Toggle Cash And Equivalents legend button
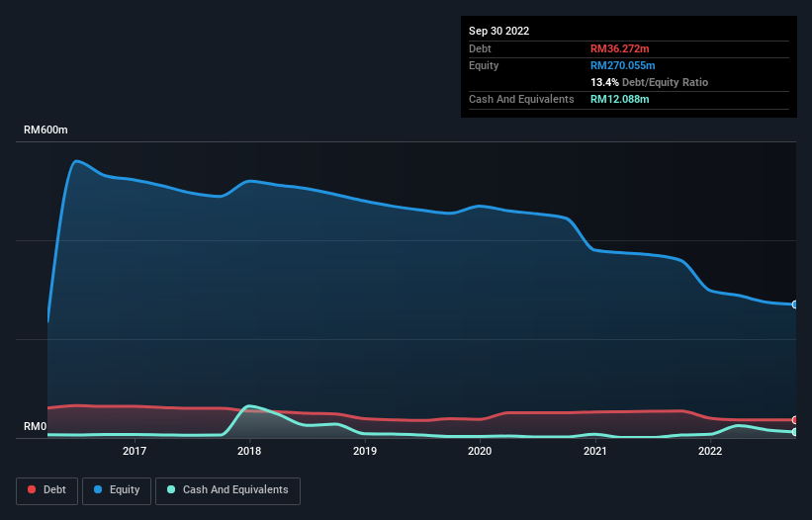812x520 pixels. click(x=227, y=490)
